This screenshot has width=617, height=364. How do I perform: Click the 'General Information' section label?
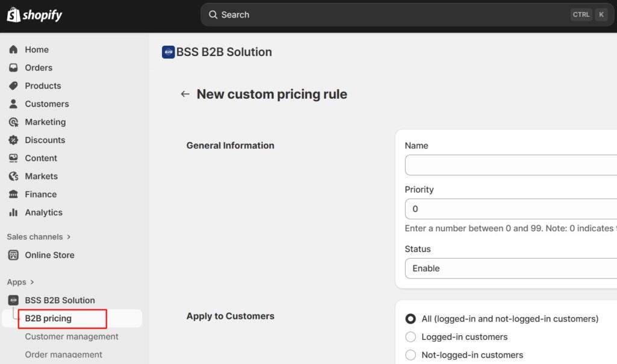[x=230, y=146]
